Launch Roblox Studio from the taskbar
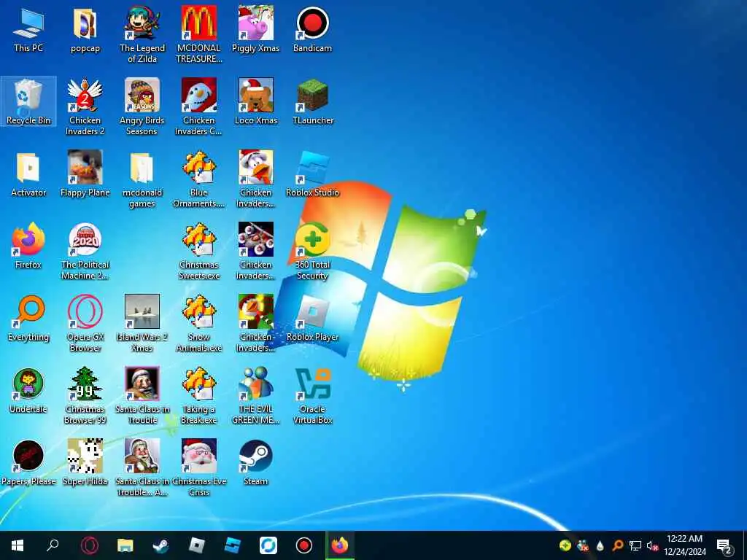 (x=233, y=545)
